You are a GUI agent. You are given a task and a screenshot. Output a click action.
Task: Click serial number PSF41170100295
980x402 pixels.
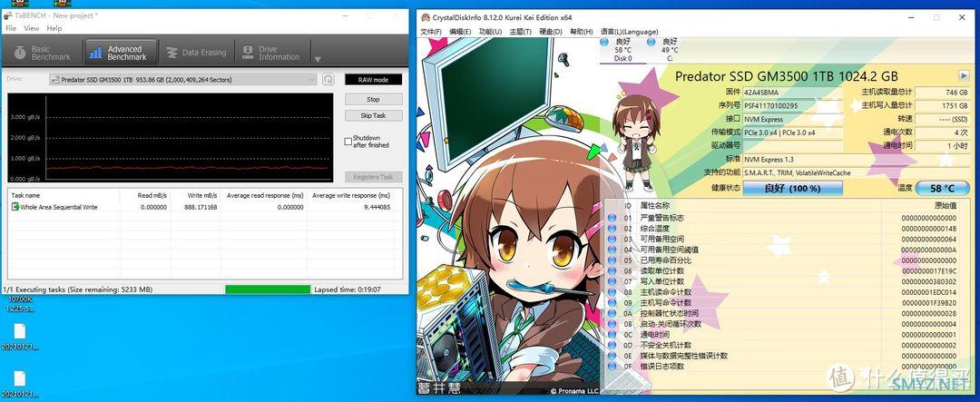pyautogui.click(x=771, y=105)
